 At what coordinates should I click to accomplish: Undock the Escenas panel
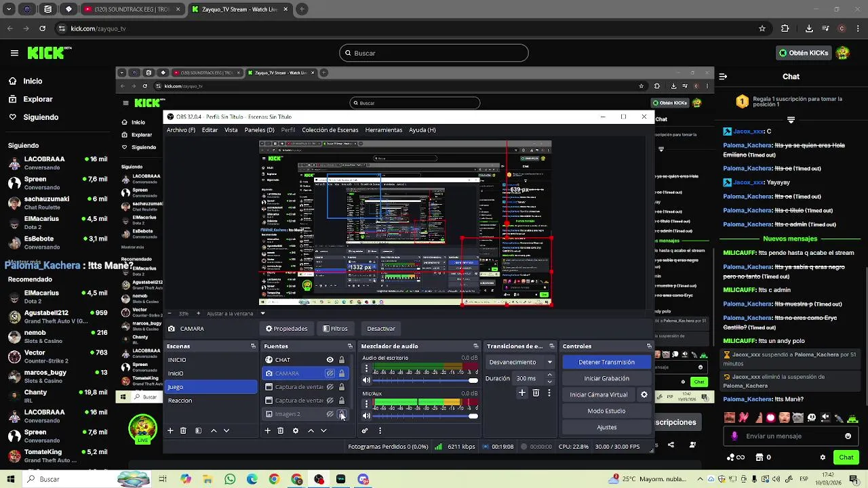click(x=253, y=346)
